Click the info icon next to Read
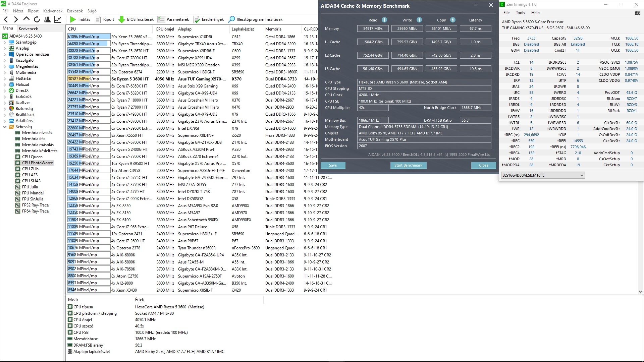The width and height of the screenshot is (644, 362). (x=384, y=20)
